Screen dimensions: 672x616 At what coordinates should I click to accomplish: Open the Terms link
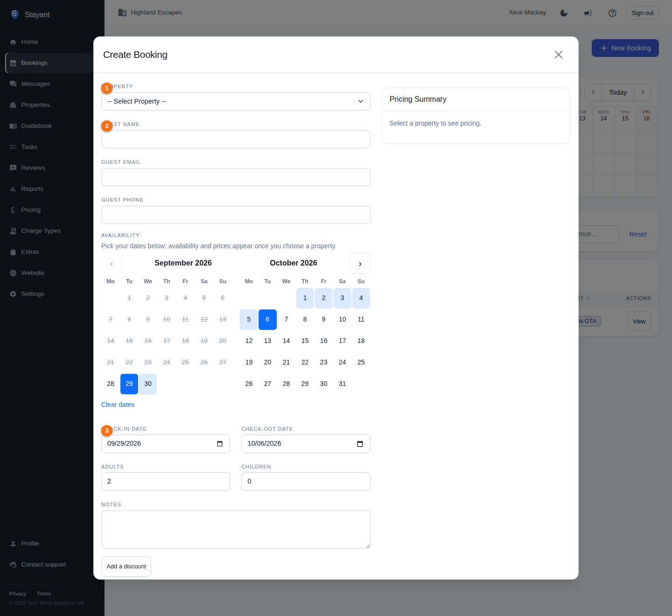click(x=44, y=594)
